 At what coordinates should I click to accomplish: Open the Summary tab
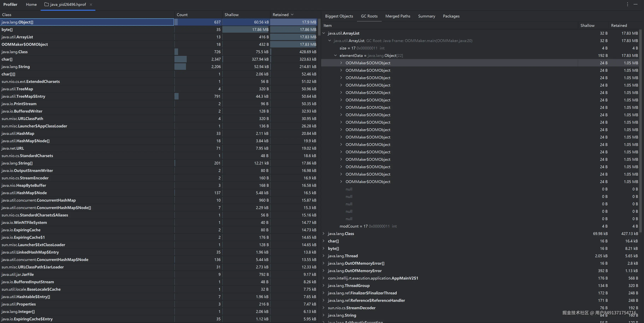(427, 16)
